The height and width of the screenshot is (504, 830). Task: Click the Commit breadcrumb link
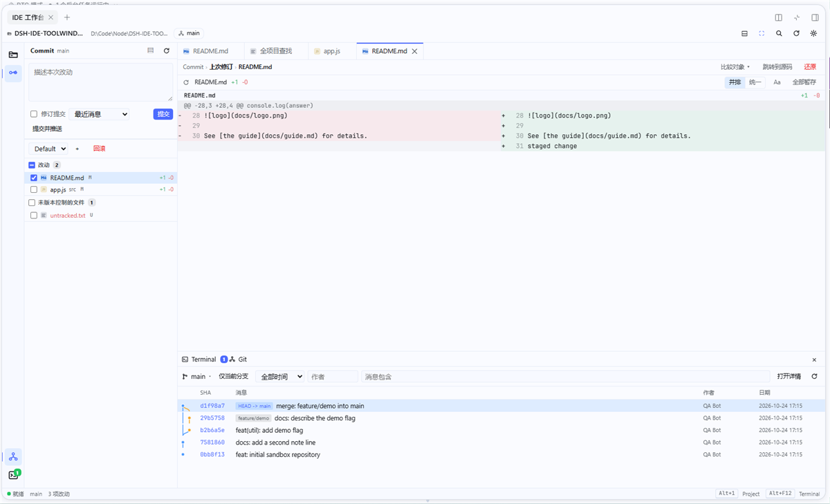click(193, 67)
